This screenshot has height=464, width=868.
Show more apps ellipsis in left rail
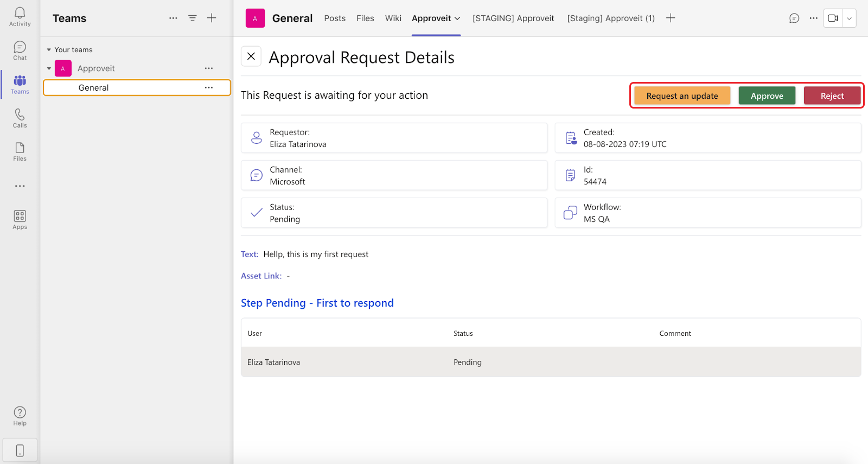20,186
